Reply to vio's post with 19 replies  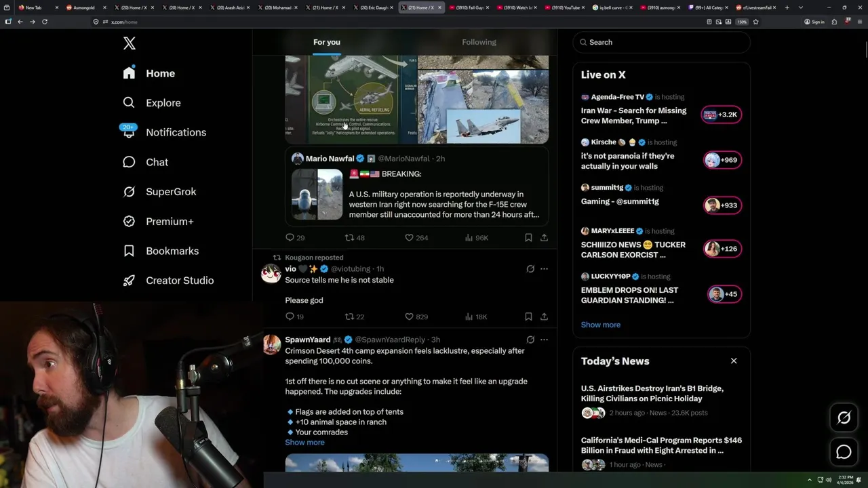pyautogui.click(x=295, y=317)
